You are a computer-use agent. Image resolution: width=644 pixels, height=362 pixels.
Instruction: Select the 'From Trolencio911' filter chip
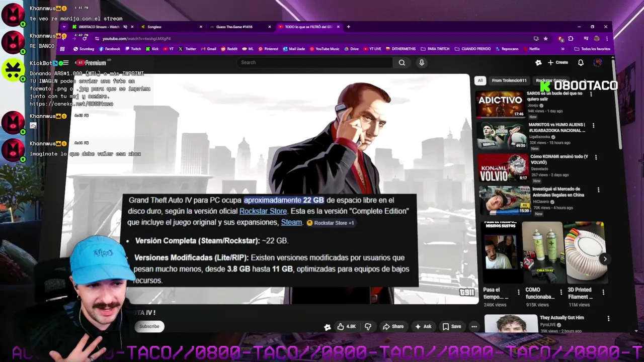coord(509,80)
